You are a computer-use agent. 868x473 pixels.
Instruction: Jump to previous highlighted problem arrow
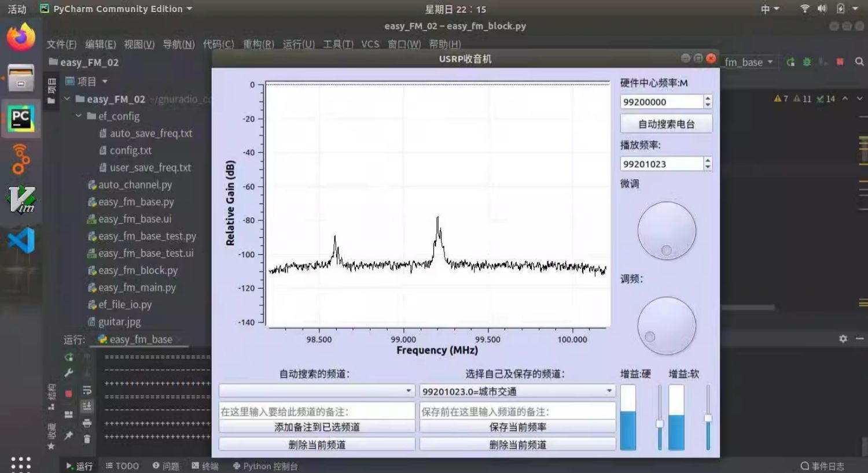[x=845, y=99]
